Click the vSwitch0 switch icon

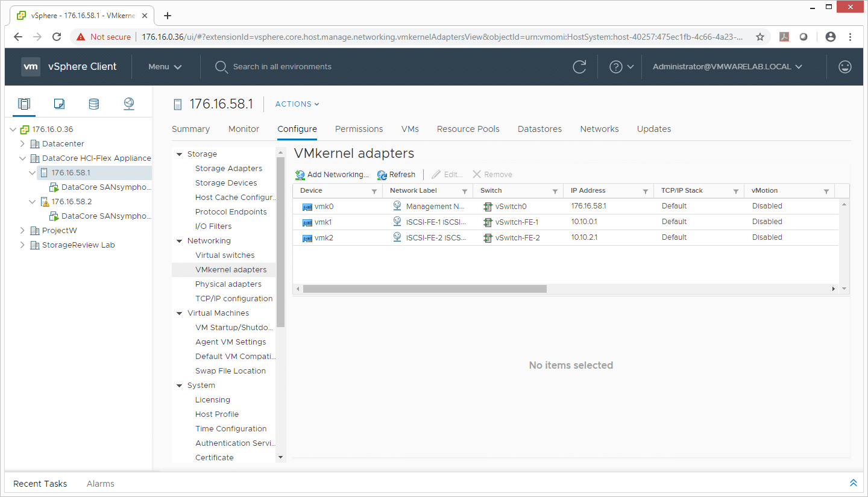point(488,207)
